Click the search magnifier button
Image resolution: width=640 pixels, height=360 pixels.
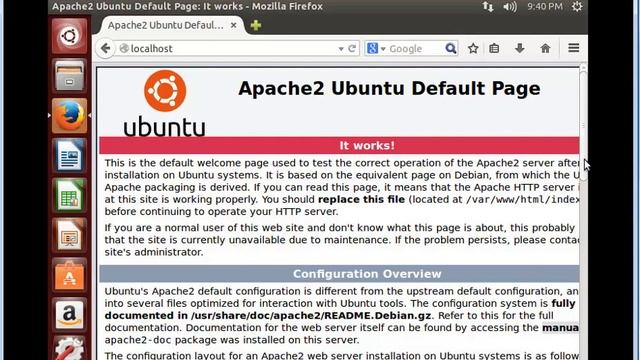pyautogui.click(x=451, y=49)
